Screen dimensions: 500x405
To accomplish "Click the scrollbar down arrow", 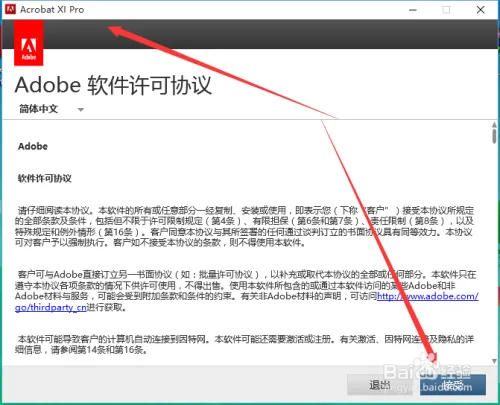I will (x=494, y=361).
